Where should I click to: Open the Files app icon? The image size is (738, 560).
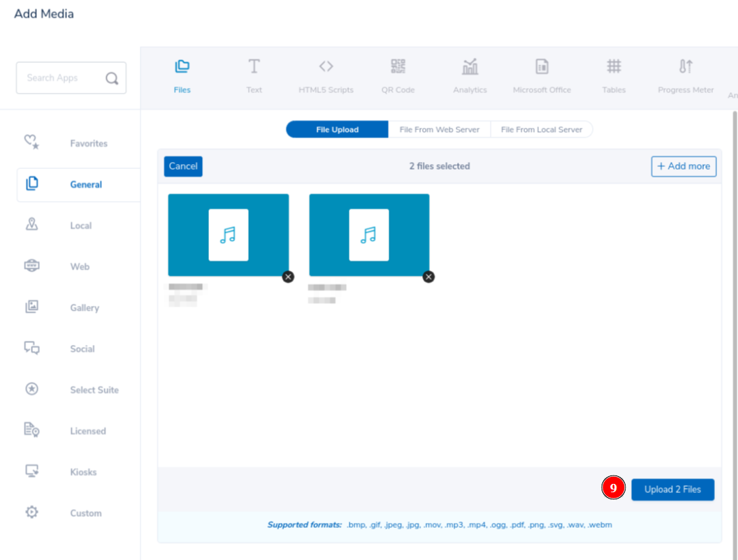pos(182,67)
